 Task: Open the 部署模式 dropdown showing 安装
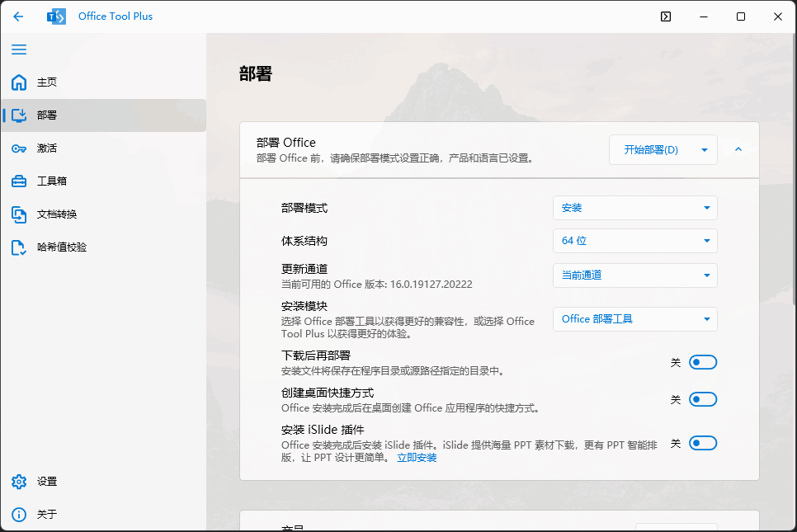click(634, 207)
